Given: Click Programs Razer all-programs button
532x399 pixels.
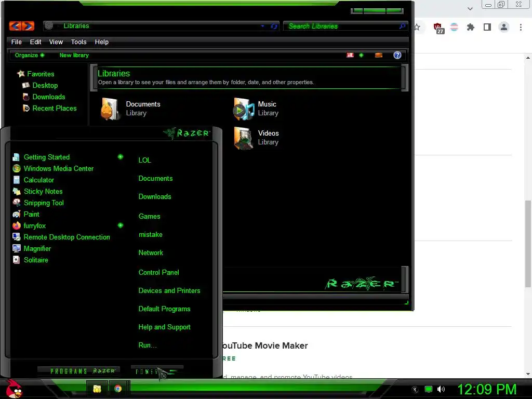Looking at the screenshot, I should [x=78, y=371].
